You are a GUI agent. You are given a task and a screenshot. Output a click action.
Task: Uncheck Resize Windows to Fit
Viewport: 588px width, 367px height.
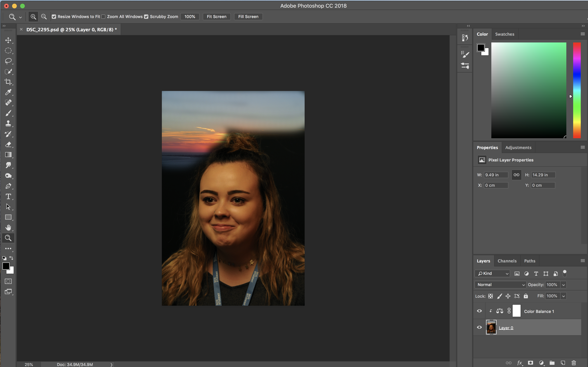click(54, 17)
